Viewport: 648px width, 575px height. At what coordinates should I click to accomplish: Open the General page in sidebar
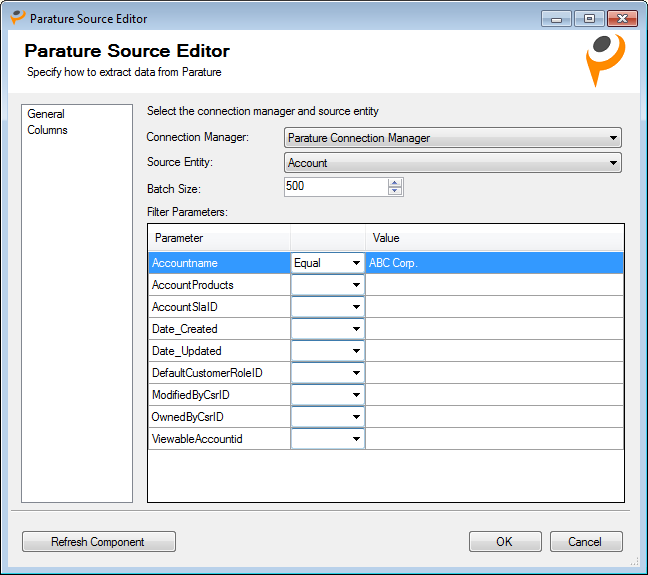46,114
